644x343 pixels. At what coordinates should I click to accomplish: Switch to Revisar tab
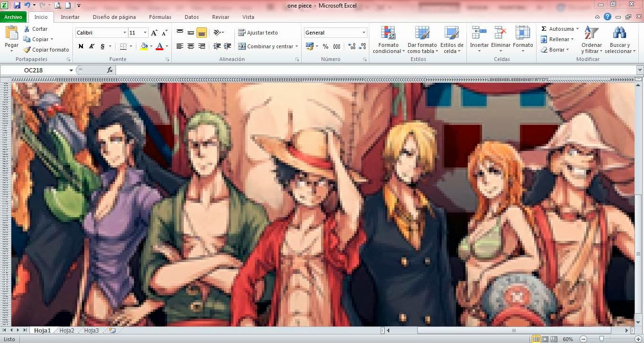[x=221, y=17]
